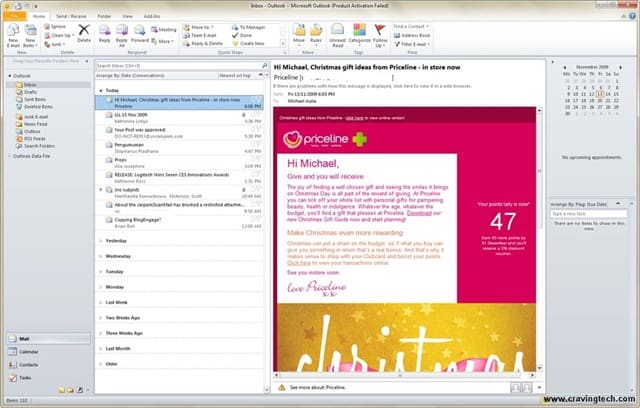Select November 20 in the mini calendar
Screen dimensions: 640x408
click(600, 100)
